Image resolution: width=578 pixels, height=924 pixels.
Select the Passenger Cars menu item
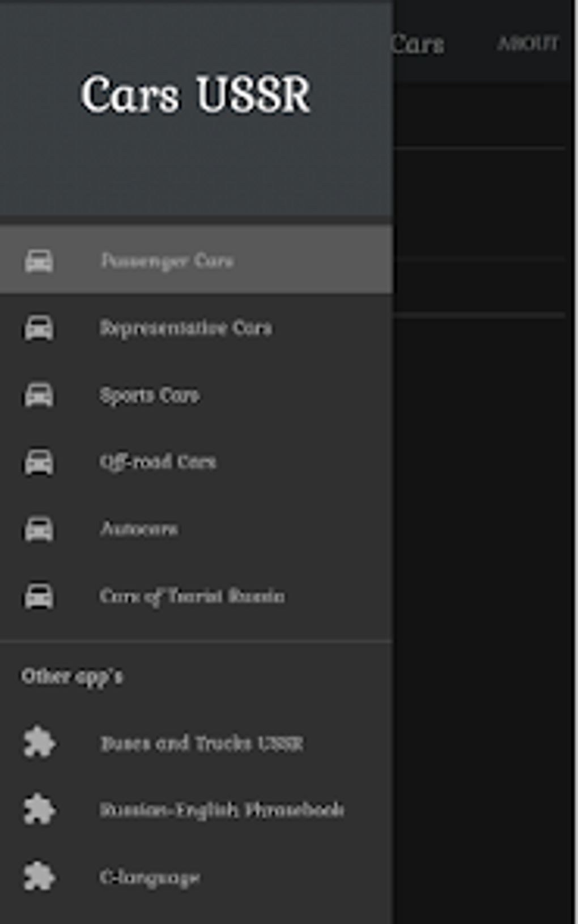click(167, 261)
